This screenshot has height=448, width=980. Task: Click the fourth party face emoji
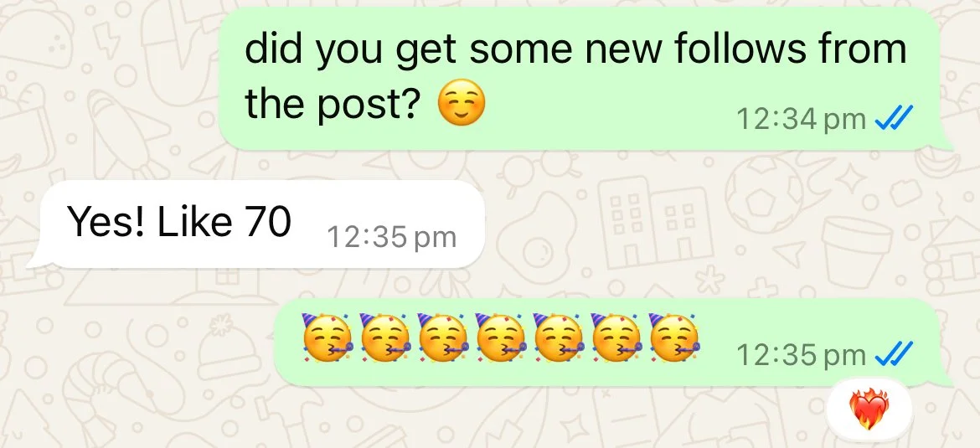(498, 338)
